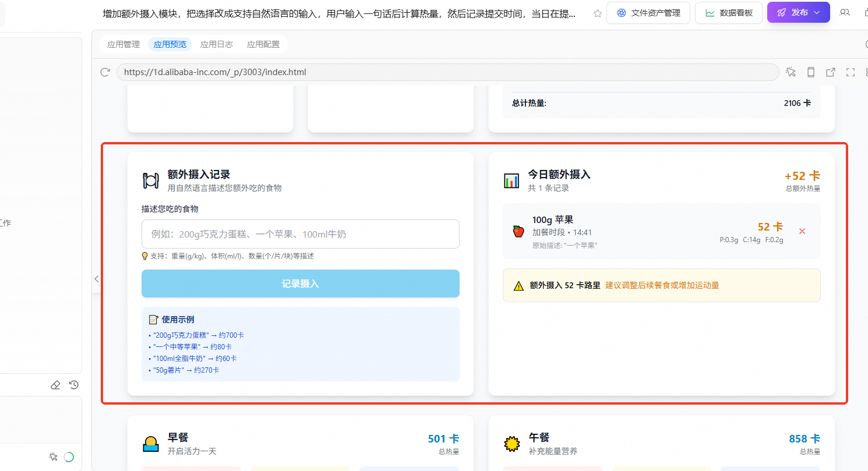The height and width of the screenshot is (471, 868).
Task: Switch to the 应用日志 tab
Action: (x=217, y=44)
